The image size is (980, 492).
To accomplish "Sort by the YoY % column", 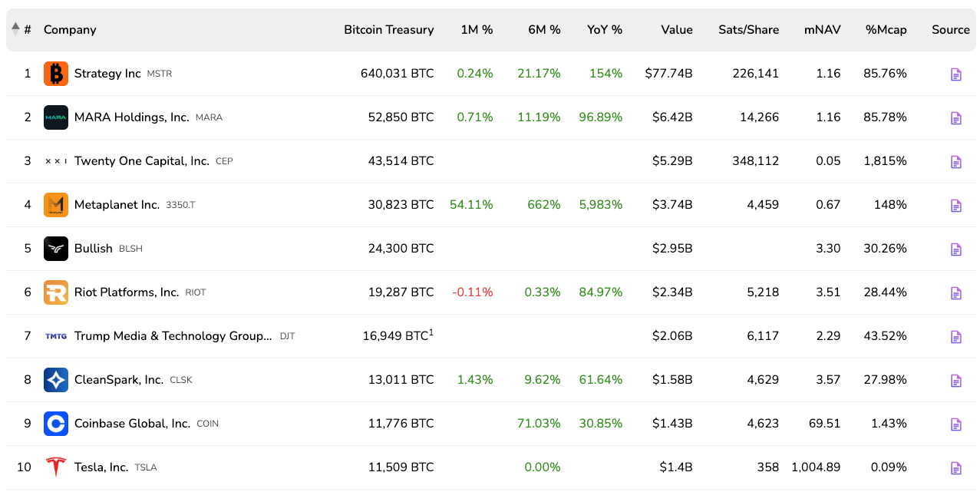I will 605,30.
